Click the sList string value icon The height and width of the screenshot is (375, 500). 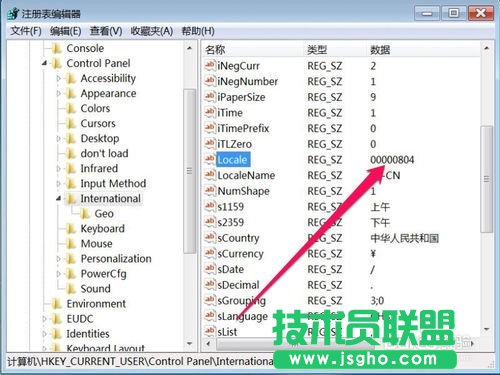210,332
